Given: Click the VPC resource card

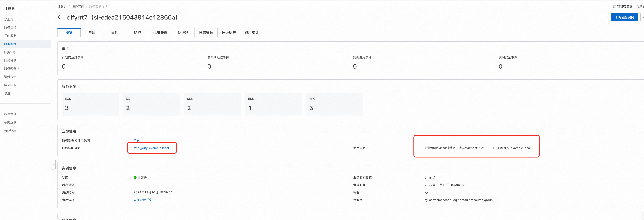Looking at the screenshot, I should [x=334, y=104].
